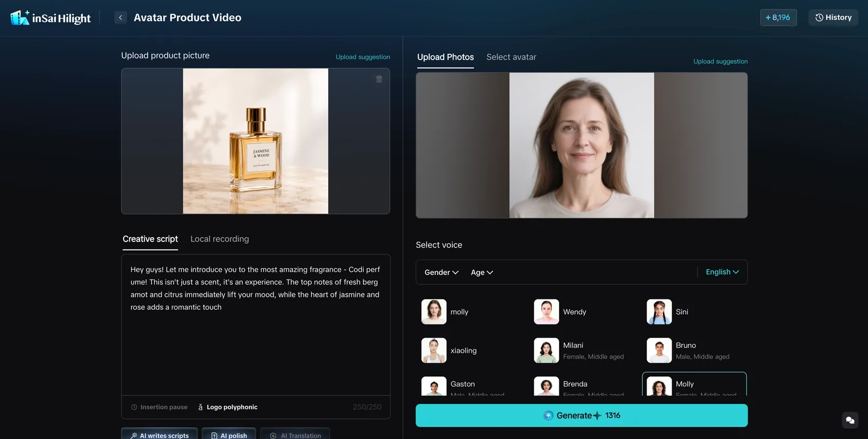Image resolution: width=868 pixels, height=439 pixels.
Task: Expand the Gender filter dropdown
Action: [442, 272]
